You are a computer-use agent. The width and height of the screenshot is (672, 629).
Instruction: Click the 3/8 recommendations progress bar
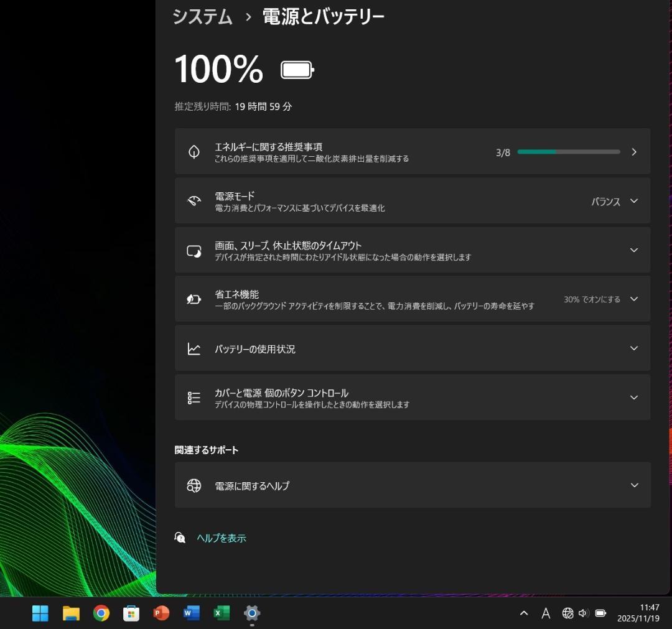tap(568, 151)
